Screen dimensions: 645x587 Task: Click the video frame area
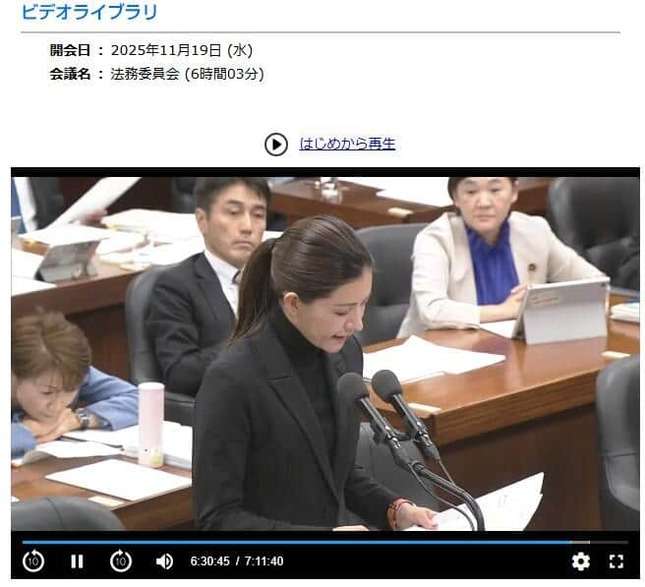325,354
